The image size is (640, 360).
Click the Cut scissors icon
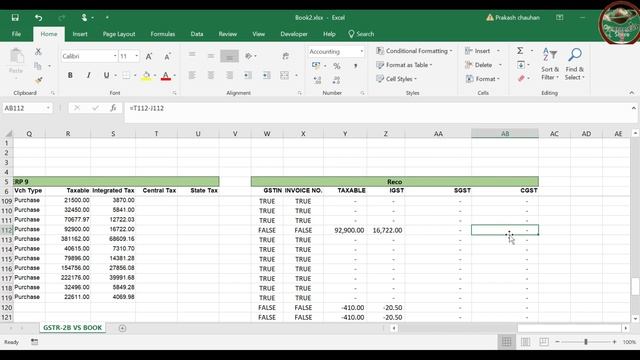pyautogui.click(x=38, y=51)
